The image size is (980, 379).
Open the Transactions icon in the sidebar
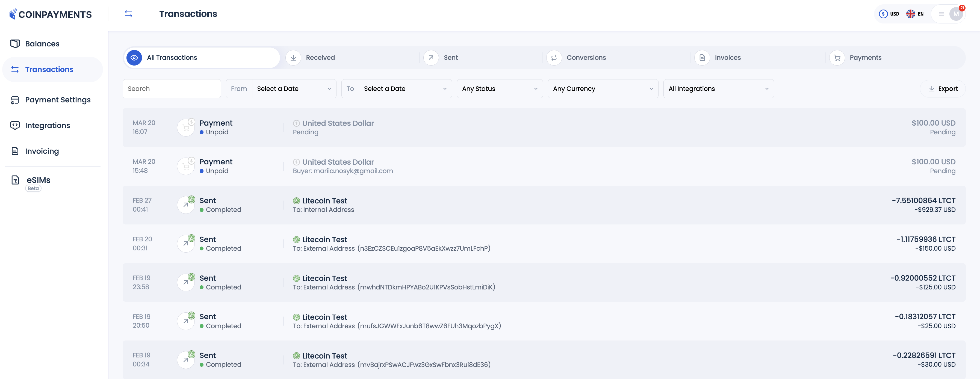[14, 69]
